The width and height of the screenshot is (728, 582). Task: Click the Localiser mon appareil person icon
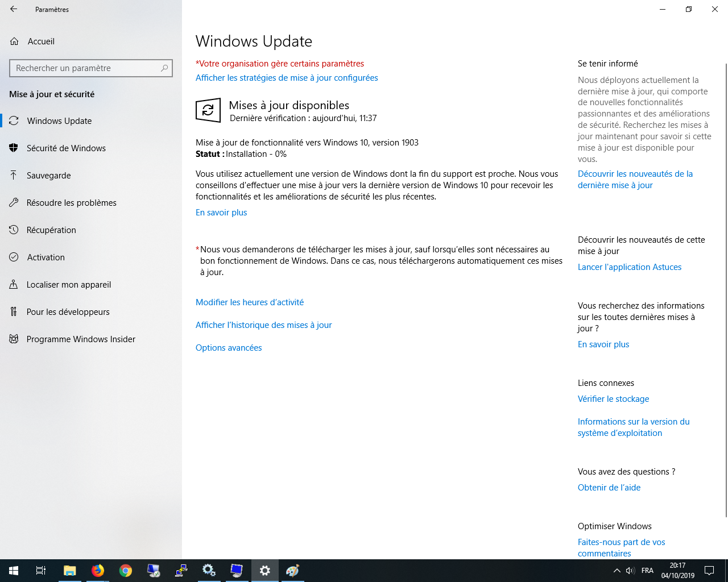pos(14,284)
